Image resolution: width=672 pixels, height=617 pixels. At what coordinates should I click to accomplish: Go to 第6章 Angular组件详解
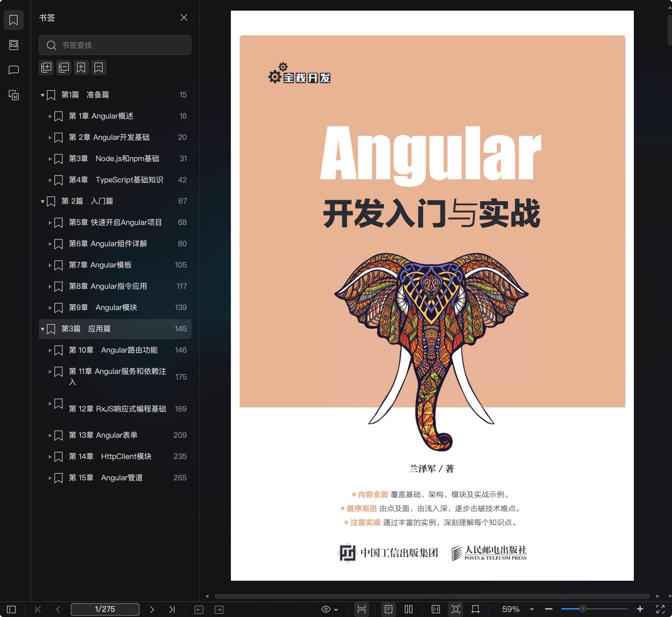[x=108, y=244]
